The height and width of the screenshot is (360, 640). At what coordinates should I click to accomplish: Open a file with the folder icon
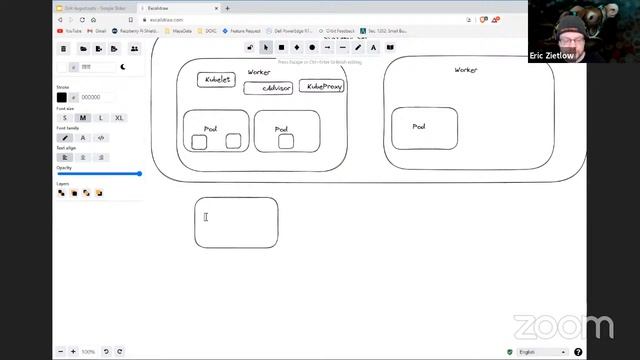[x=83, y=49]
